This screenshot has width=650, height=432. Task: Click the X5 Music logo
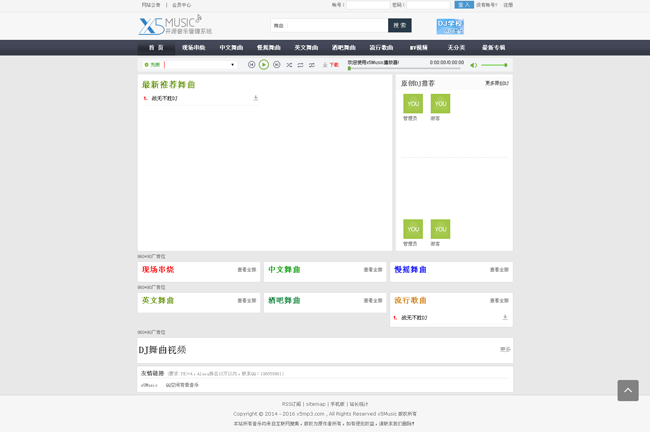point(175,25)
